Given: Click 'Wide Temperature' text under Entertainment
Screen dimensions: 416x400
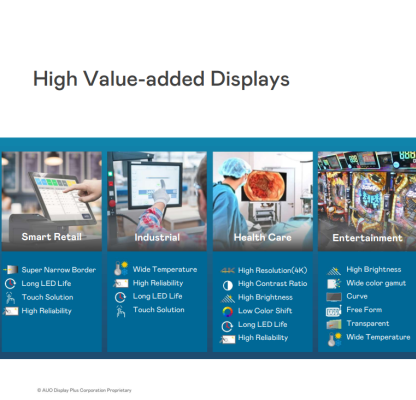Looking at the screenshot, I should pyautogui.click(x=378, y=337).
